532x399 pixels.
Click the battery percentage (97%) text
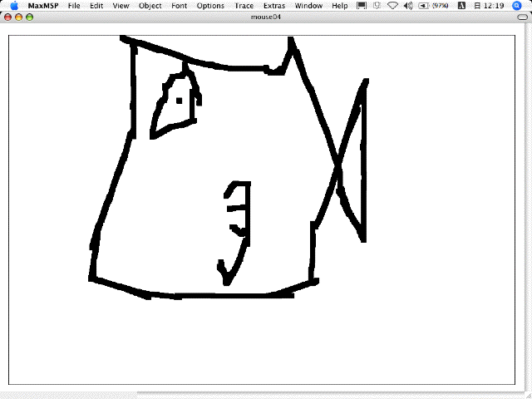440,6
